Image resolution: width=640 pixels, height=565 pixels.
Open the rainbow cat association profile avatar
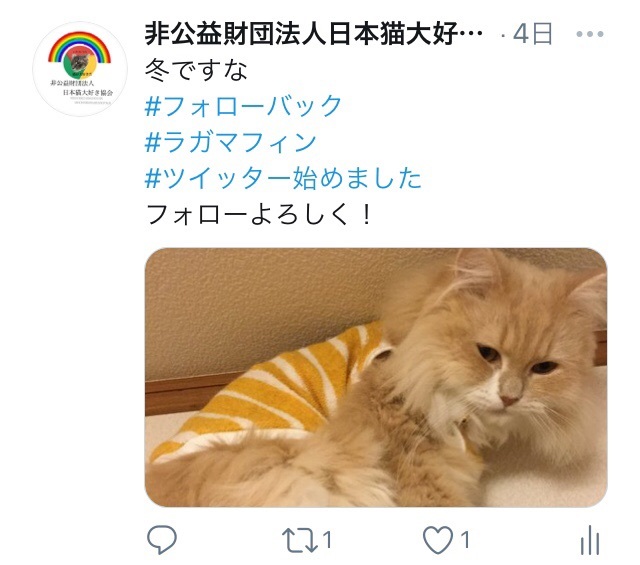click(80, 69)
